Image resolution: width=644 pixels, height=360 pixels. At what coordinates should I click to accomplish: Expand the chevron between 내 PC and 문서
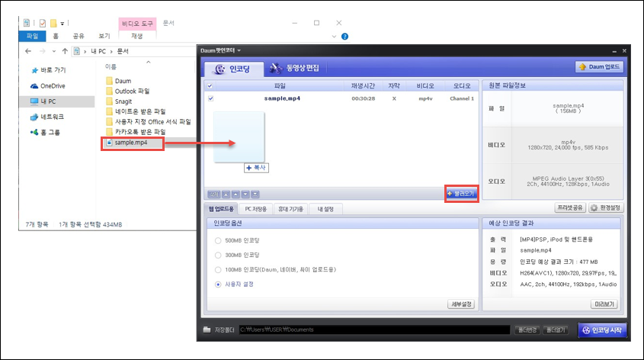pyautogui.click(x=111, y=51)
